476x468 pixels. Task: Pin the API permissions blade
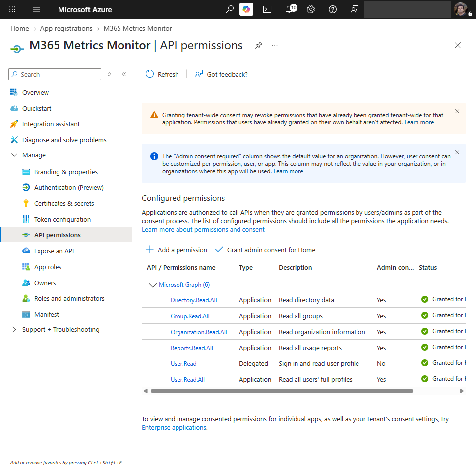(259, 45)
